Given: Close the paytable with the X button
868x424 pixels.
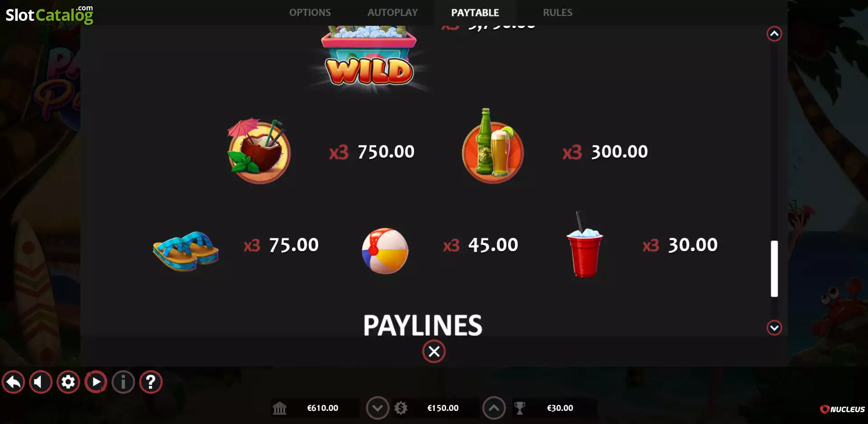Looking at the screenshot, I should pyautogui.click(x=434, y=352).
